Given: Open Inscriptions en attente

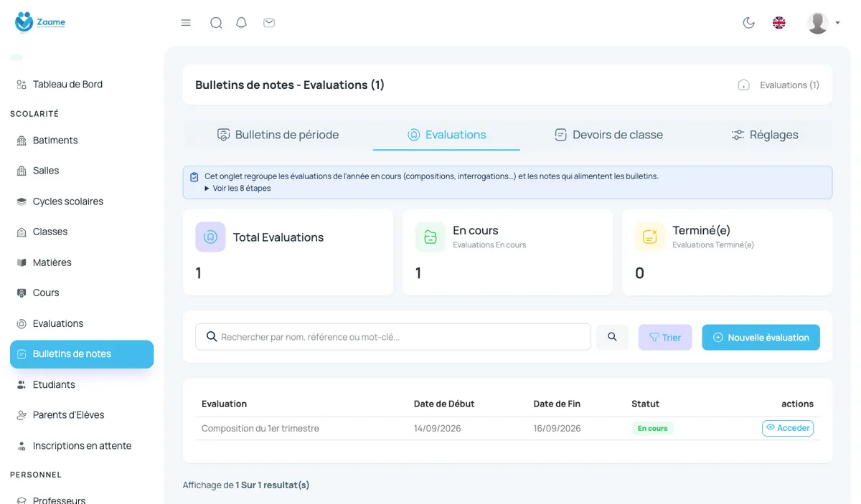Looking at the screenshot, I should click(82, 446).
